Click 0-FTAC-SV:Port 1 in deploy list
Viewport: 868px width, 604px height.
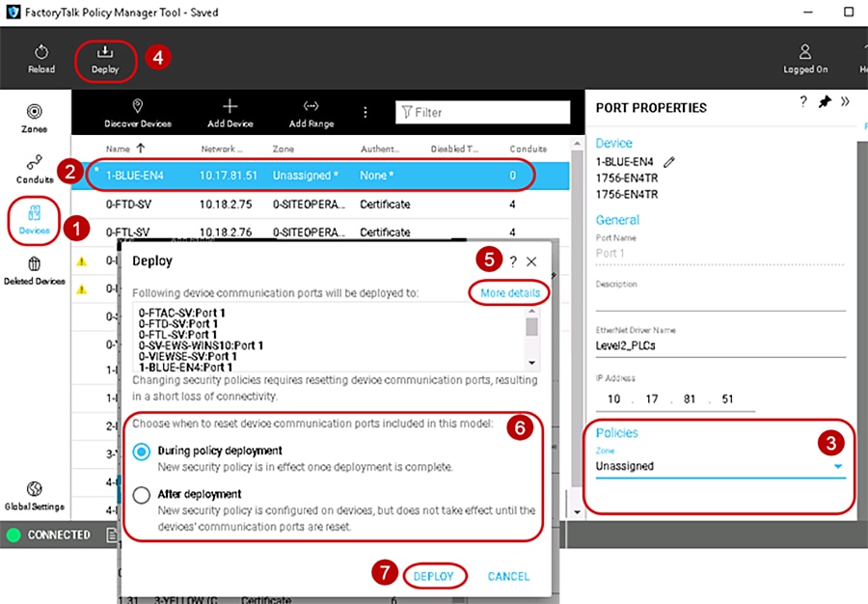(181, 313)
